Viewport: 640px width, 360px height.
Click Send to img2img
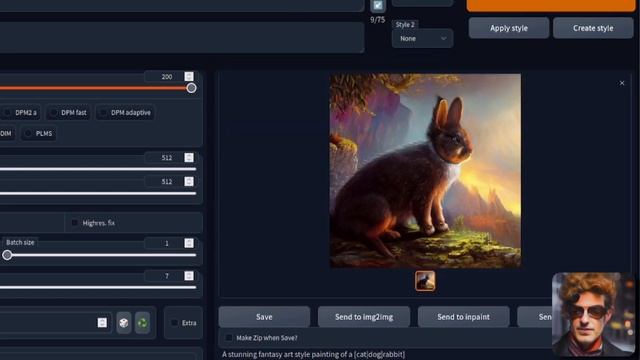pos(364,317)
